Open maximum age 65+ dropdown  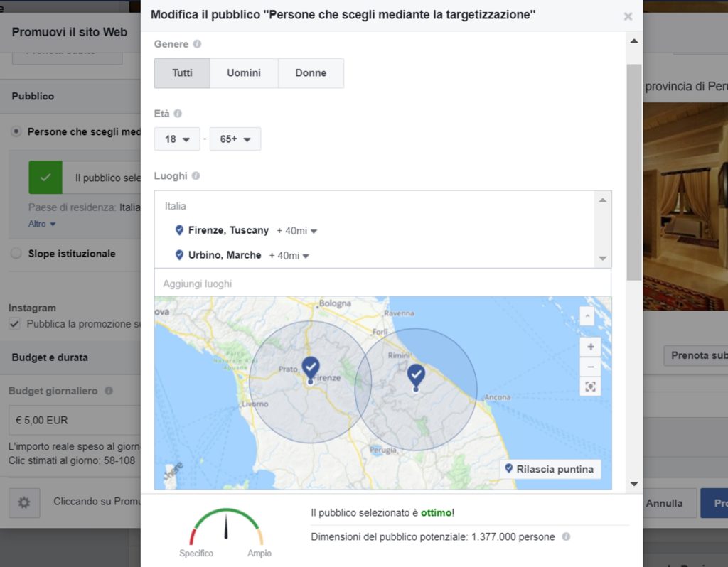[236, 139]
